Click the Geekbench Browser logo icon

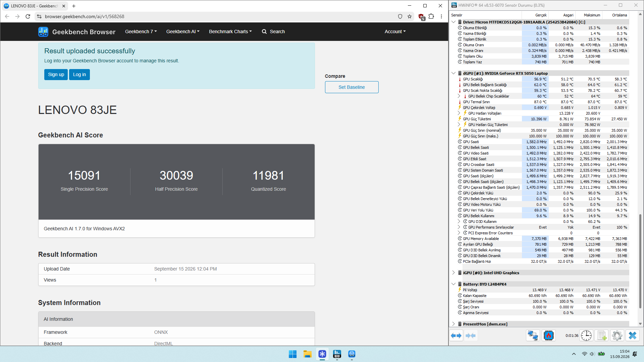click(43, 32)
